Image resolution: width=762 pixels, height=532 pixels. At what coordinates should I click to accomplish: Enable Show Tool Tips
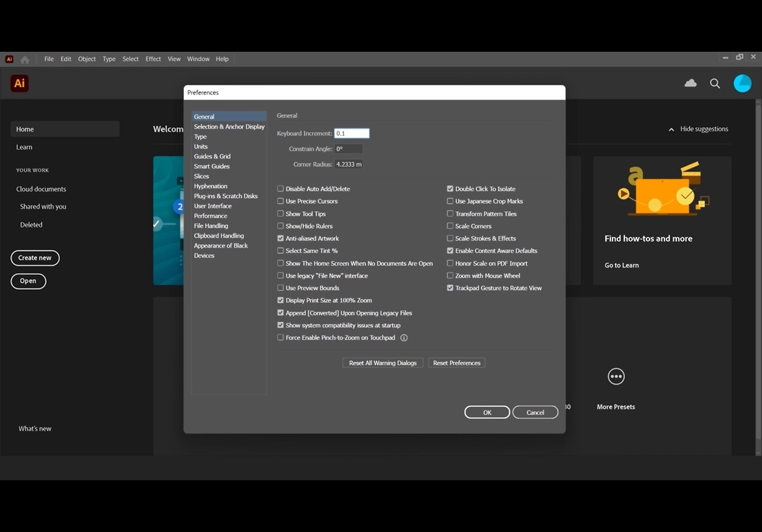click(x=280, y=214)
